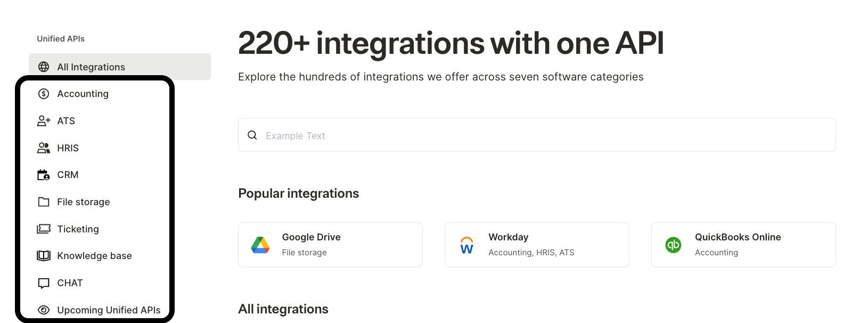The image size is (868, 323).
Task: Click the ATS person-plus icon
Action: tap(43, 120)
